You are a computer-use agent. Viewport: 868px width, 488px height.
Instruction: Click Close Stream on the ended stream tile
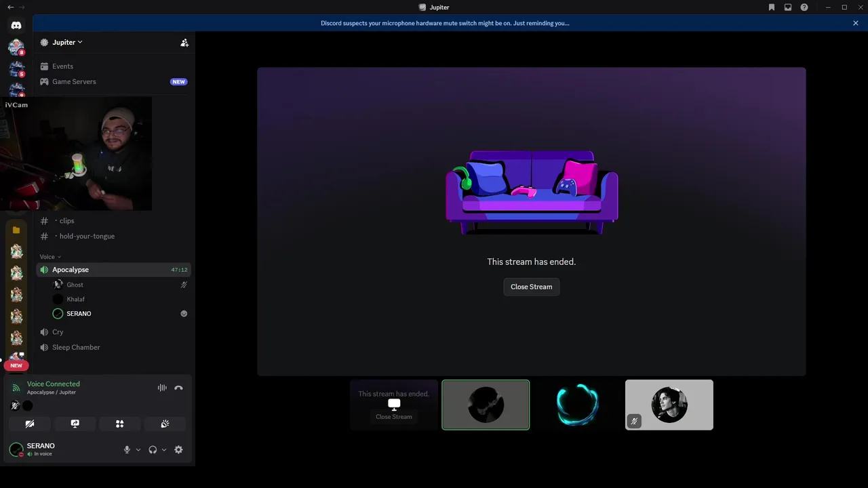(x=394, y=417)
